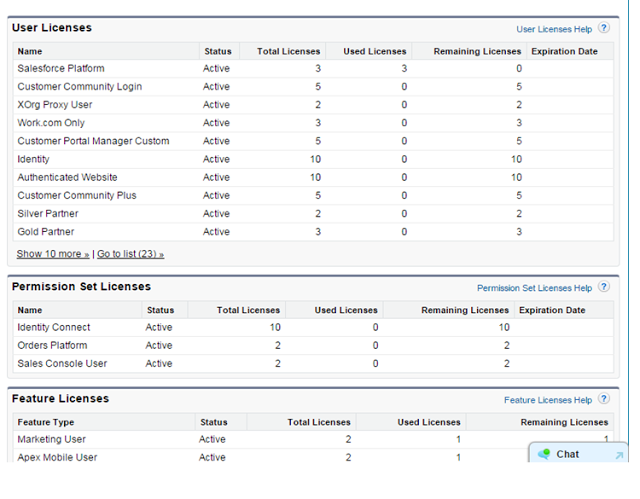Open the Sales Console User permission set license
The height and width of the screenshot is (499, 640).
point(62,364)
